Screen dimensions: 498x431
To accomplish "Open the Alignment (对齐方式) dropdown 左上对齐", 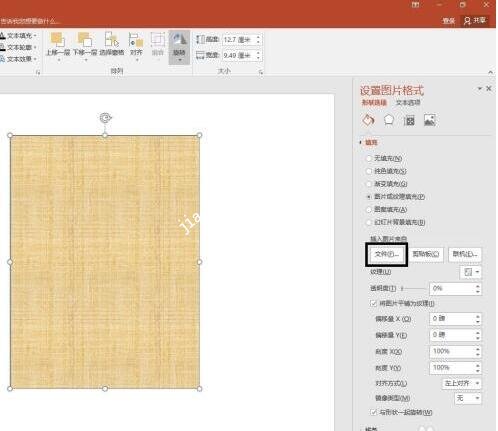I will tap(462, 383).
